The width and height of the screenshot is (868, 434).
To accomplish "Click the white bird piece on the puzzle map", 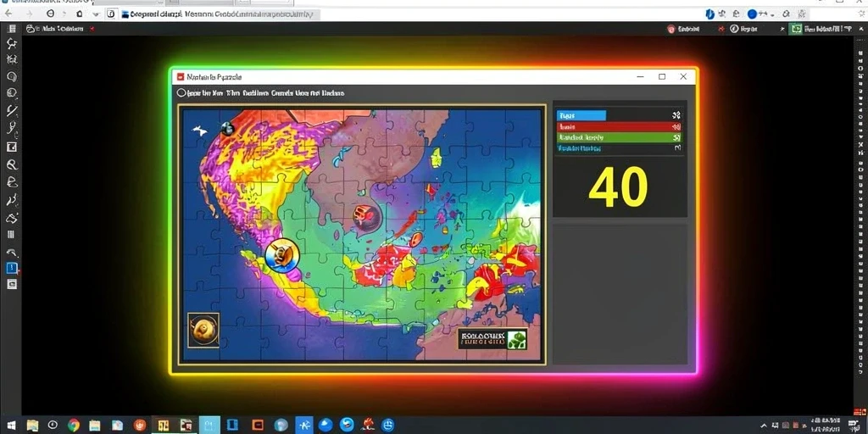I will pos(199,131).
